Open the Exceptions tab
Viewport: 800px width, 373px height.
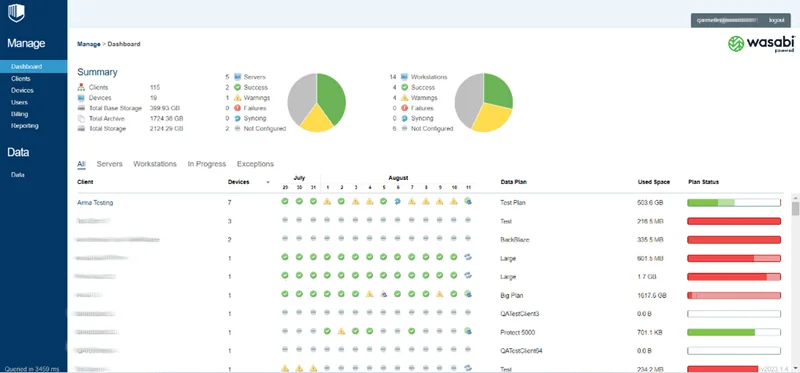pyautogui.click(x=255, y=164)
